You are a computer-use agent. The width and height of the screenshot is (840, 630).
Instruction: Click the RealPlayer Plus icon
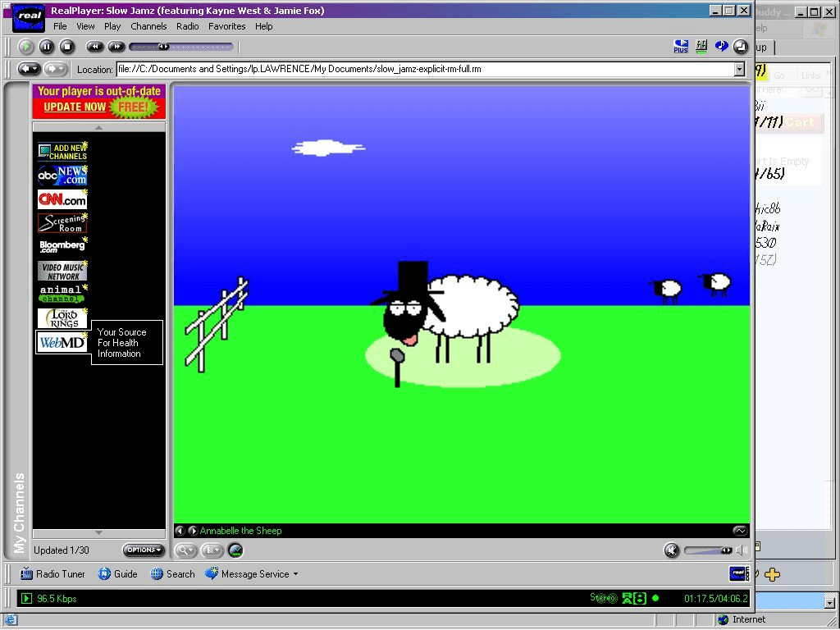pos(681,47)
